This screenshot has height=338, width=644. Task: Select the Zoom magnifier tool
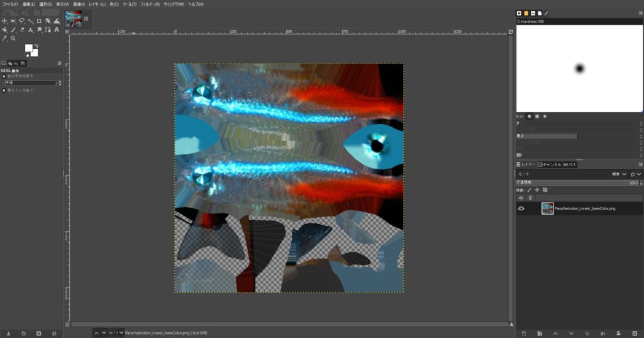(x=13, y=38)
